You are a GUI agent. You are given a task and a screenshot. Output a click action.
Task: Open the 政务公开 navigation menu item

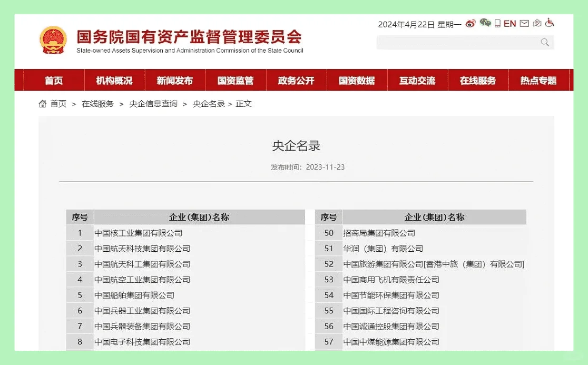(x=296, y=80)
